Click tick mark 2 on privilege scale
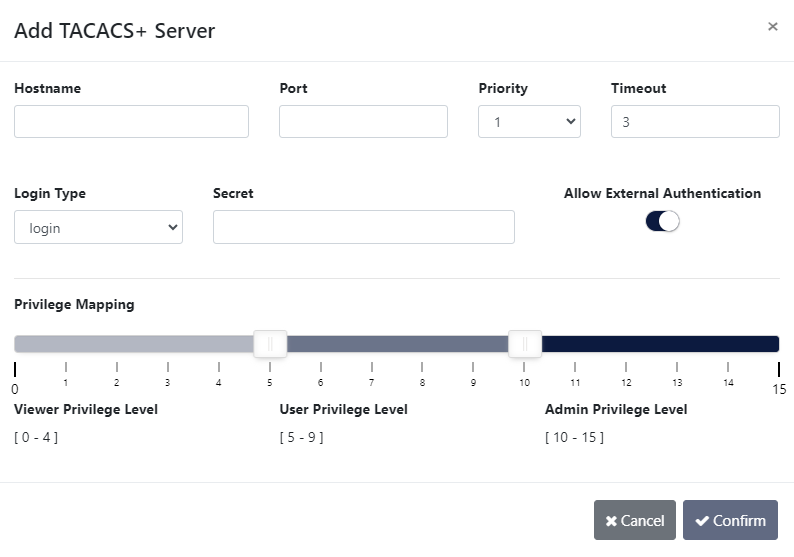The height and width of the screenshot is (557, 794). pyautogui.click(x=116, y=369)
